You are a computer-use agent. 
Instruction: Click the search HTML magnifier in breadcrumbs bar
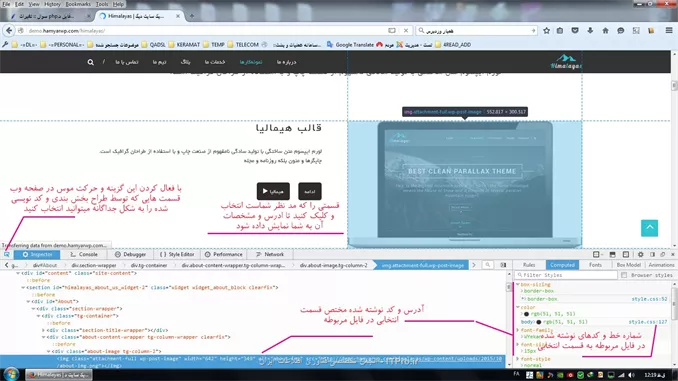click(x=487, y=265)
